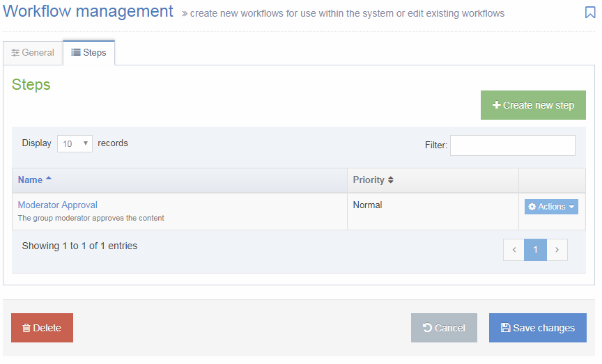The width and height of the screenshot is (602, 364).
Task: Open the Display records count dropdown
Action: coord(75,143)
